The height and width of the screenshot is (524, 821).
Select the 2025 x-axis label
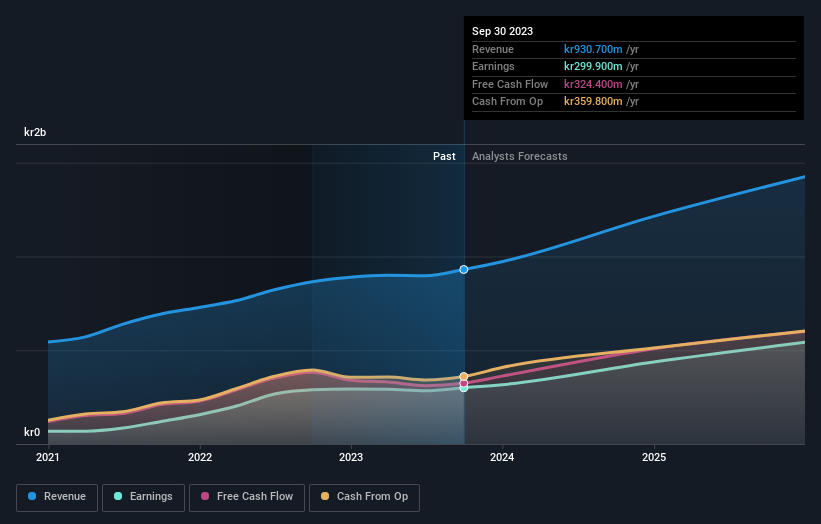tap(654, 458)
